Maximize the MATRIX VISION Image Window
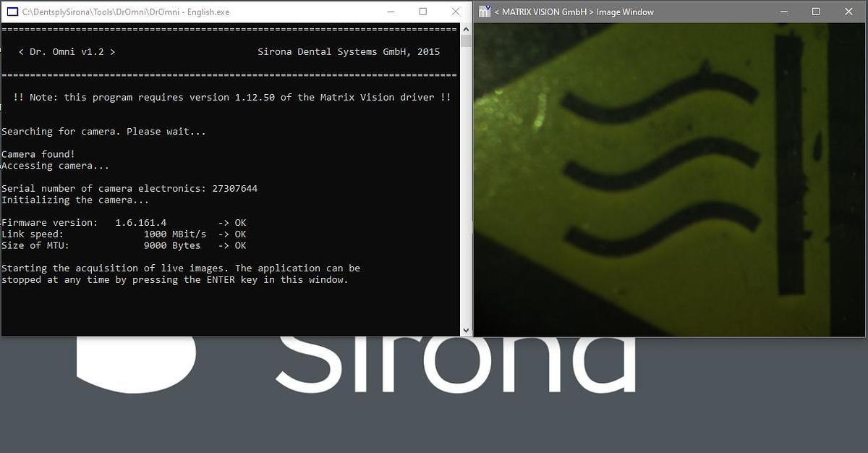Viewport: 868px width, 453px height. coord(816,12)
